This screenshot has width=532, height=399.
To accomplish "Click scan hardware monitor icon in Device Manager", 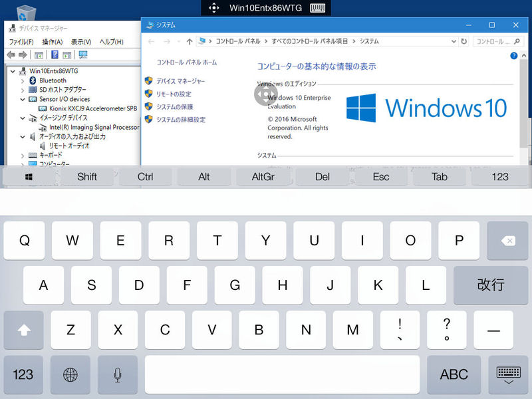I will click(82, 55).
